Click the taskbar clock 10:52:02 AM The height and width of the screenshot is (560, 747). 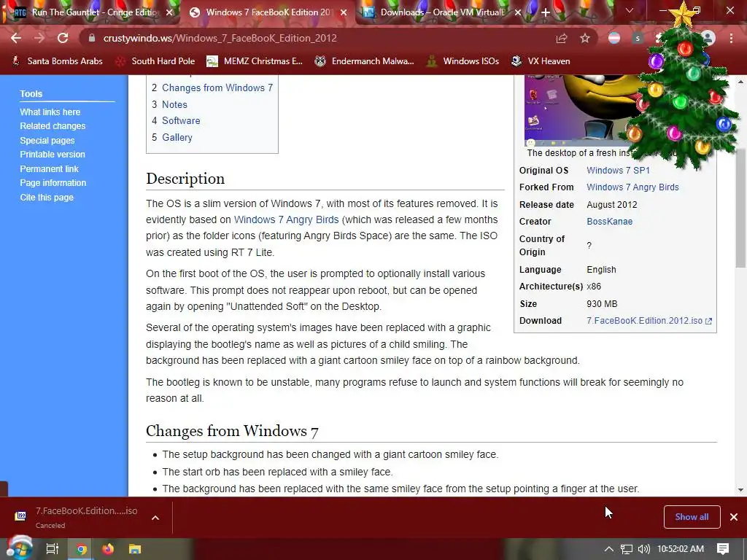pyautogui.click(x=681, y=549)
